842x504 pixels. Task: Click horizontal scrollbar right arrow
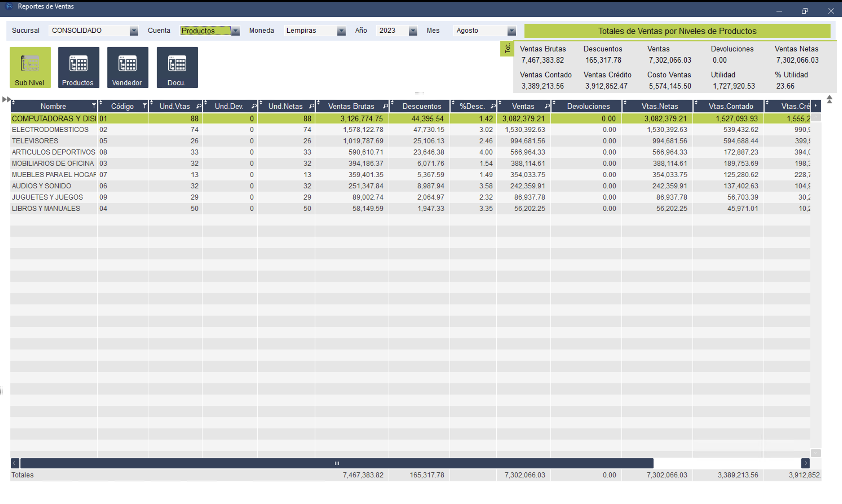point(805,463)
